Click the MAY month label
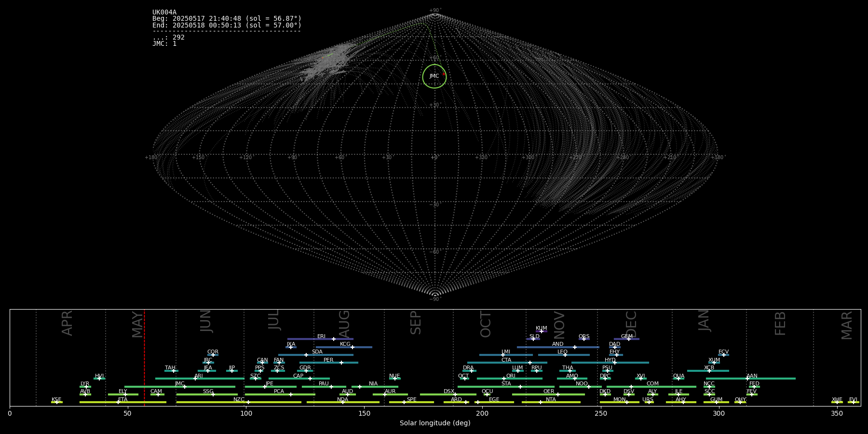 coord(137,325)
